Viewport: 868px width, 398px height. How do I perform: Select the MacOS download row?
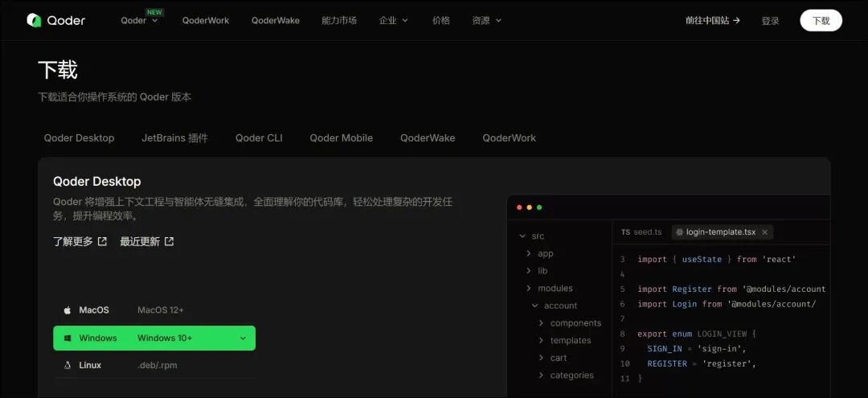pyautogui.click(x=154, y=310)
